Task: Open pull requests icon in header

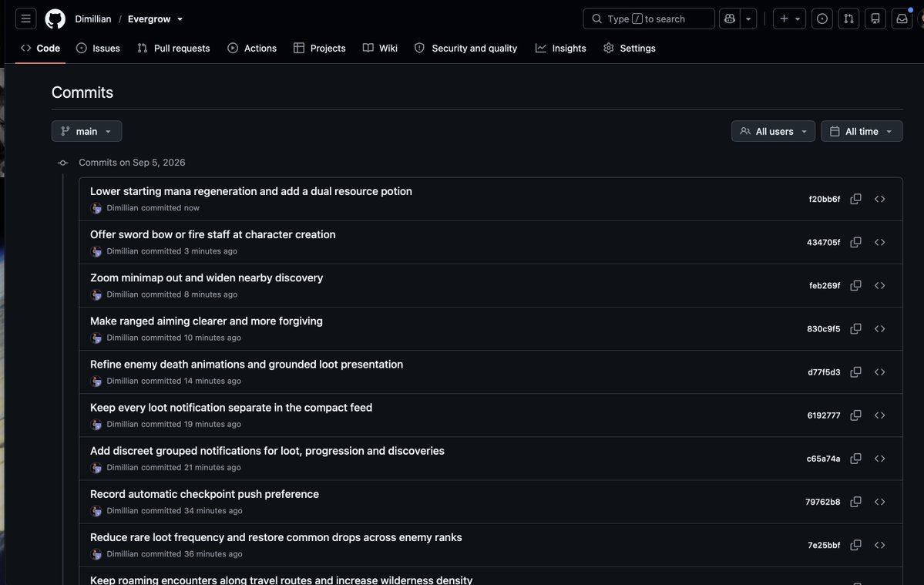Action: pyautogui.click(x=848, y=18)
